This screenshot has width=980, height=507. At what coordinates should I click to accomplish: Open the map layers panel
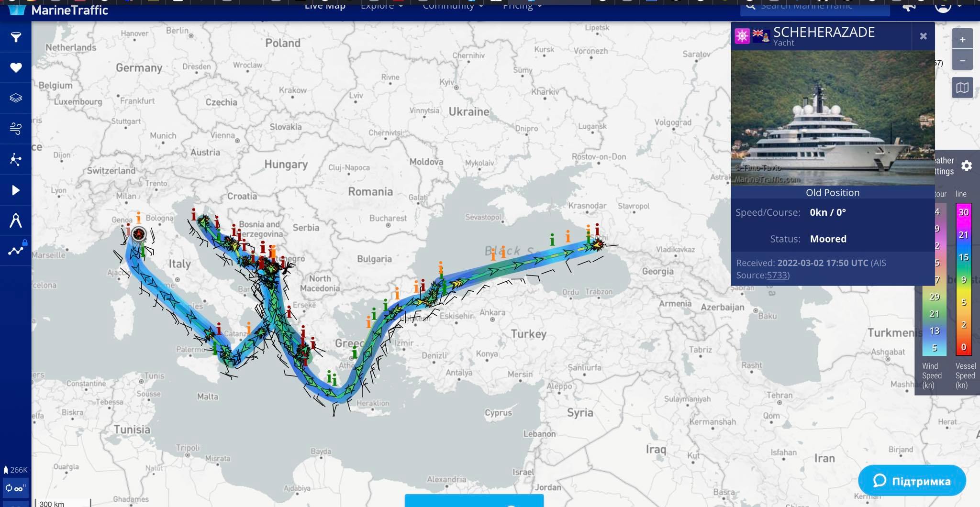pyautogui.click(x=16, y=98)
